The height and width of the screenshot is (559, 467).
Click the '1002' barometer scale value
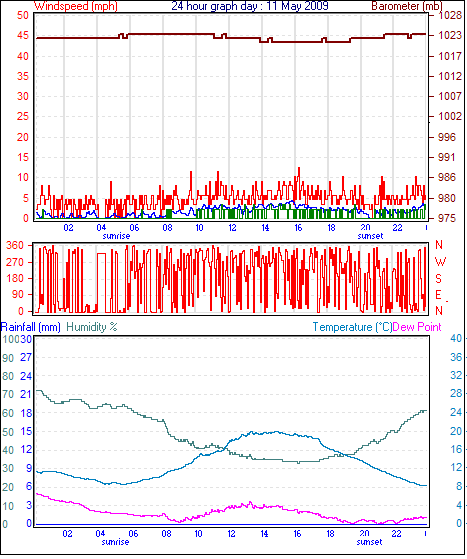point(450,116)
